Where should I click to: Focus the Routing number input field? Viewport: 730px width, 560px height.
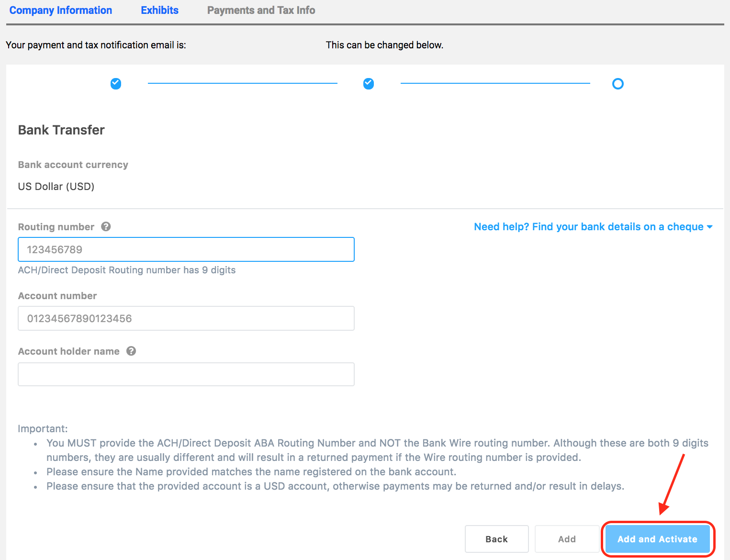point(186,249)
